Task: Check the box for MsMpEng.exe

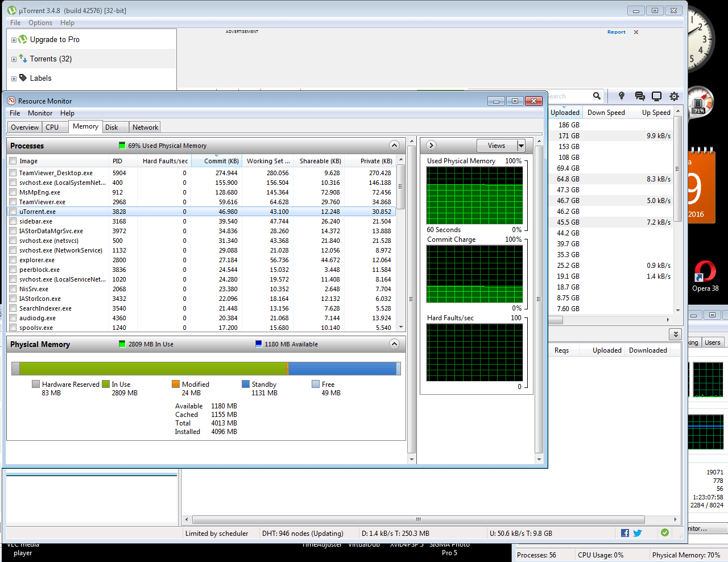Action: pyautogui.click(x=13, y=192)
